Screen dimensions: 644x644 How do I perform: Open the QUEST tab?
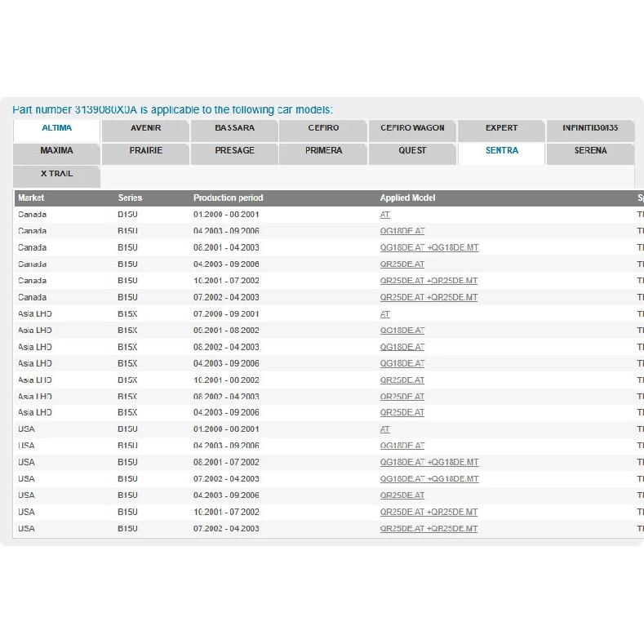pos(412,153)
